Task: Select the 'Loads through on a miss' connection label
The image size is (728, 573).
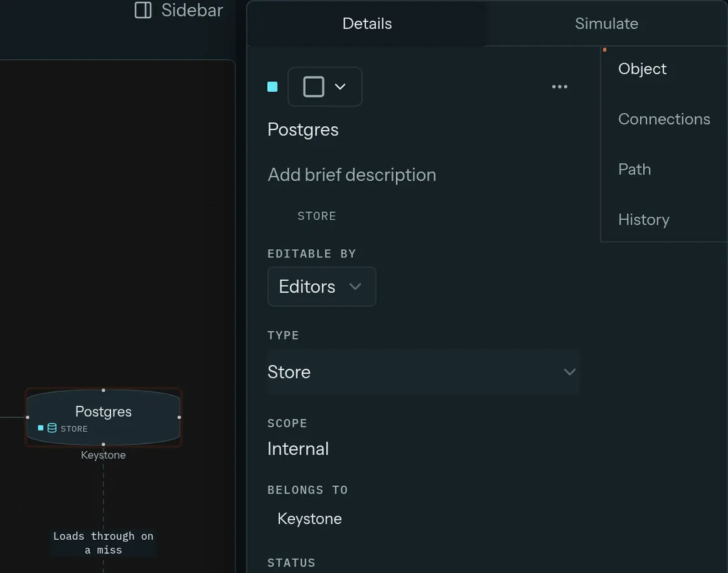Action: click(x=103, y=543)
